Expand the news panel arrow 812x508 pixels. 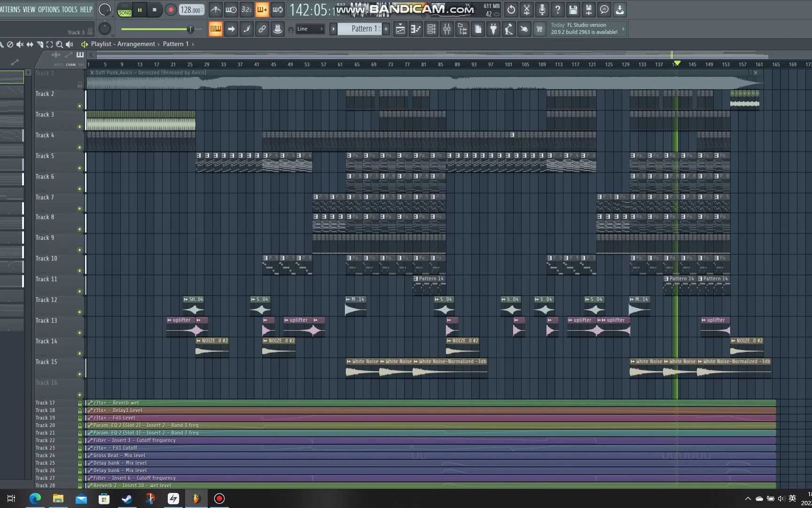(x=624, y=29)
